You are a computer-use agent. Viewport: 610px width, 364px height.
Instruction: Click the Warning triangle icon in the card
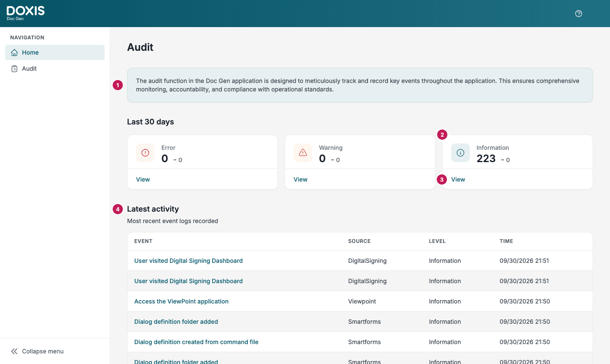click(x=303, y=153)
